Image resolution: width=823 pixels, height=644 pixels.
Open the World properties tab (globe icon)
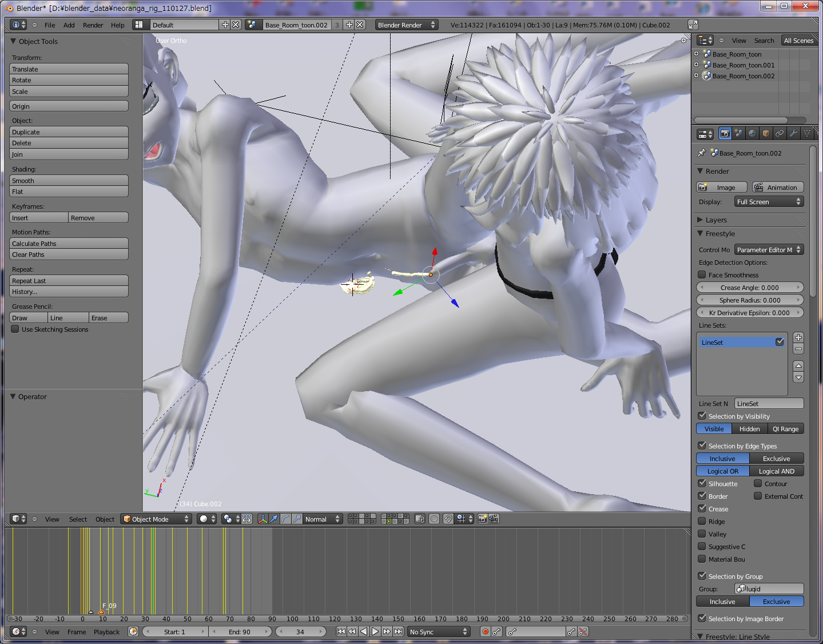[752, 133]
